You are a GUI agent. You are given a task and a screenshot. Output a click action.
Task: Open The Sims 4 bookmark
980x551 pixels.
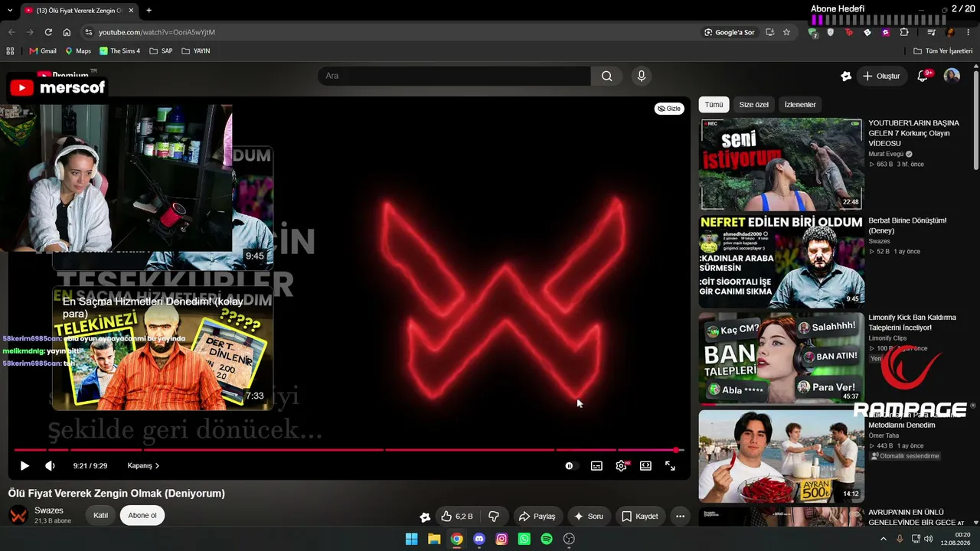pos(119,51)
